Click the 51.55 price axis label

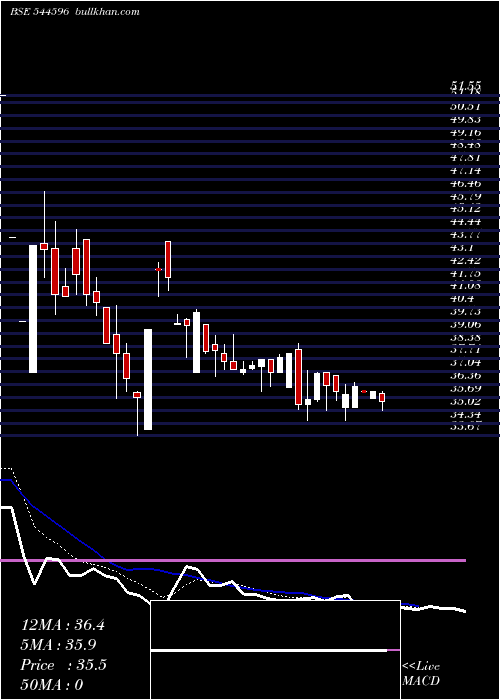[x=466, y=84]
